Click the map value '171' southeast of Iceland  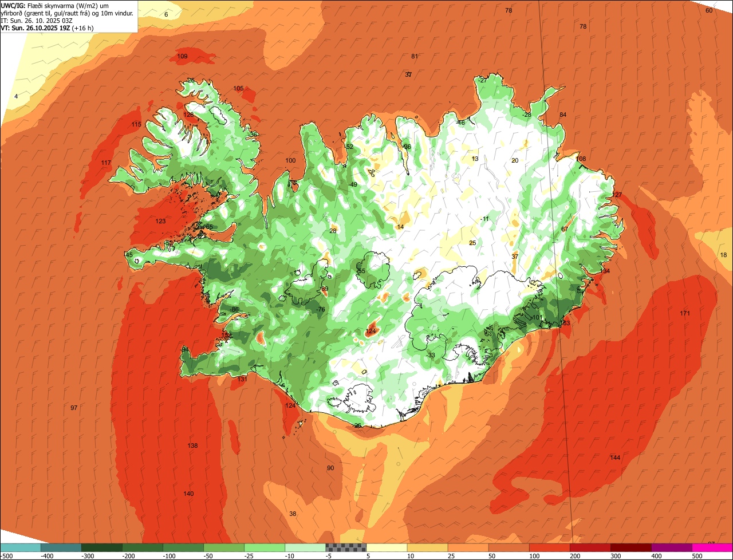click(685, 313)
